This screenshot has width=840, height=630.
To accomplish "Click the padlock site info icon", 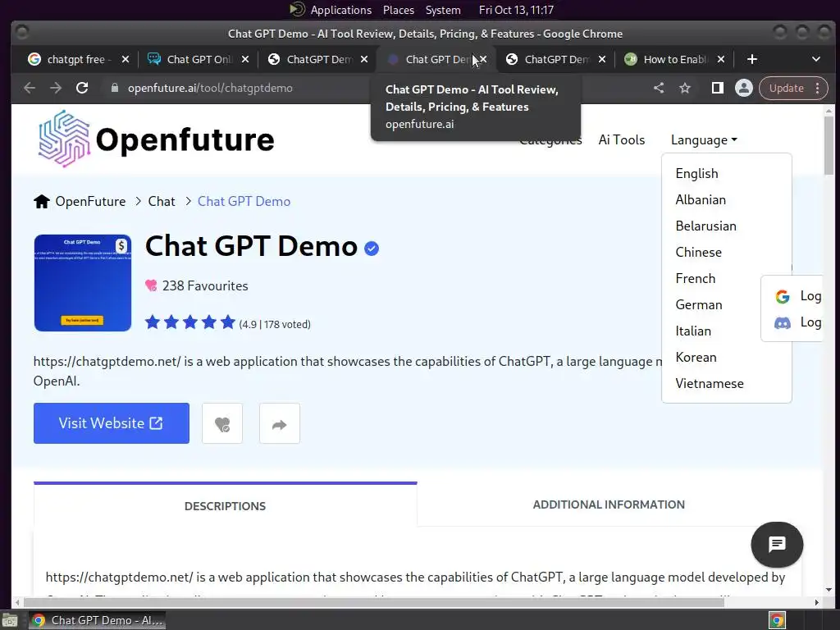I will point(114,88).
